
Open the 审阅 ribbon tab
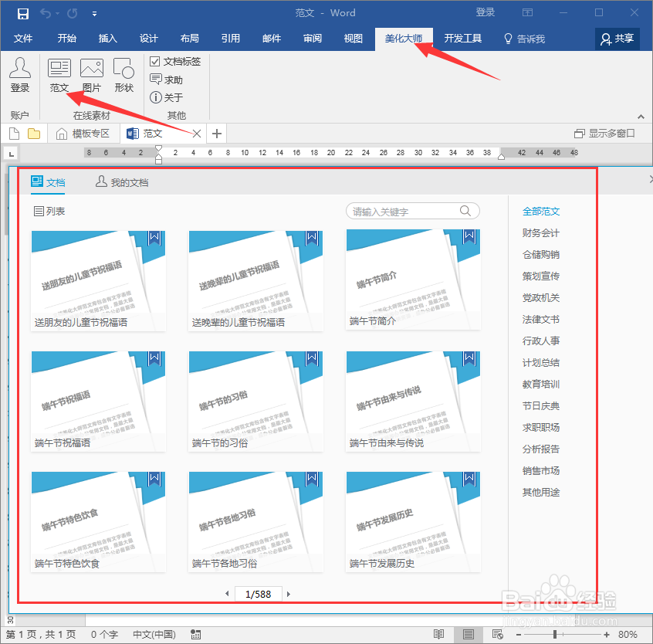click(x=313, y=39)
